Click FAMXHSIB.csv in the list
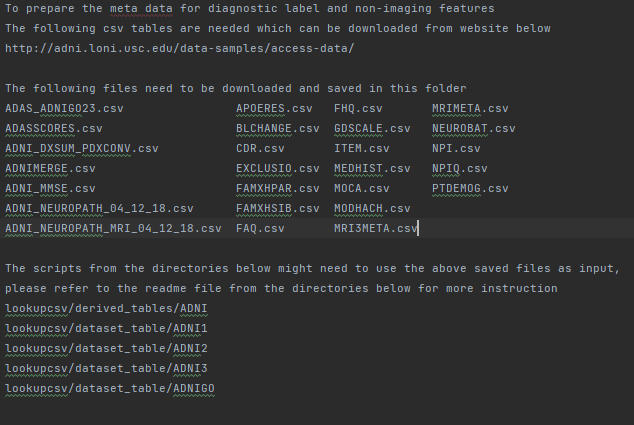 click(278, 209)
